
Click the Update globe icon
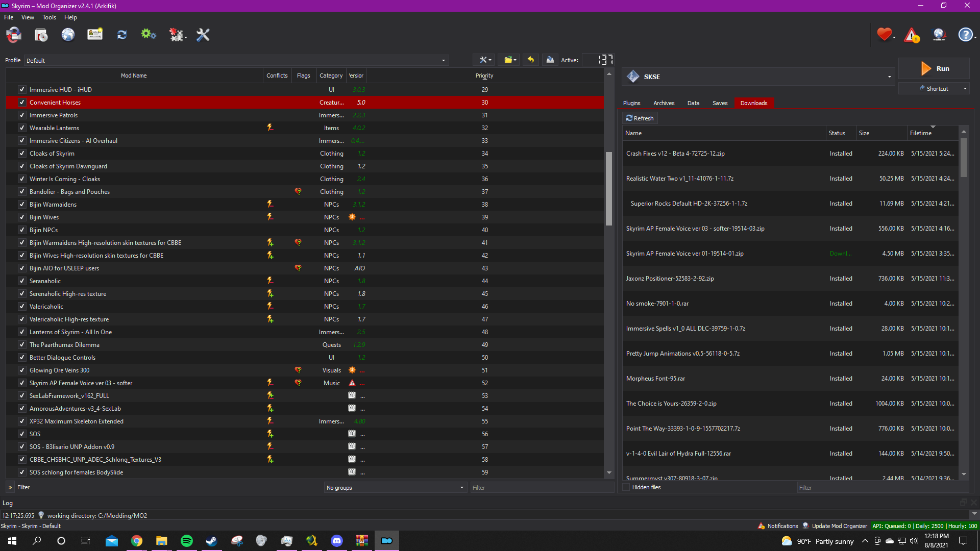tap(939, 35)
